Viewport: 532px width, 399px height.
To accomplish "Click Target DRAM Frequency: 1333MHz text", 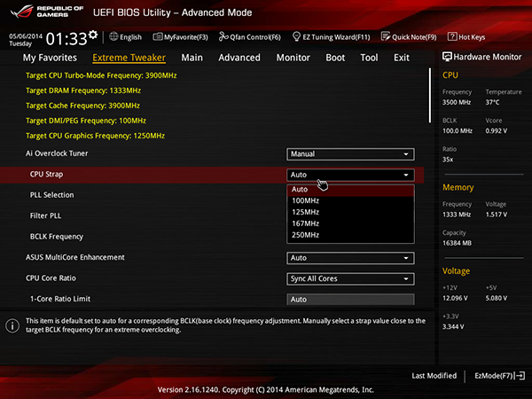I will pyautogui.click(x=83, y=90).
